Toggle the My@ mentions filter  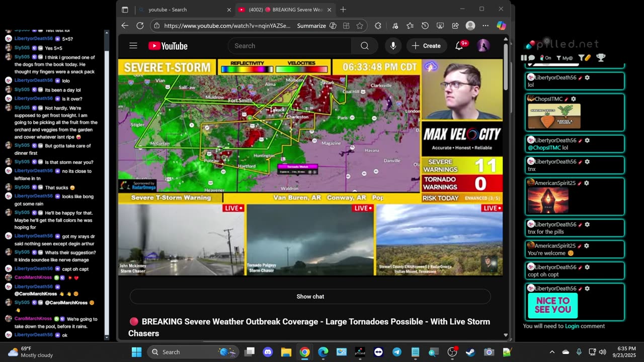coord(565,58)
